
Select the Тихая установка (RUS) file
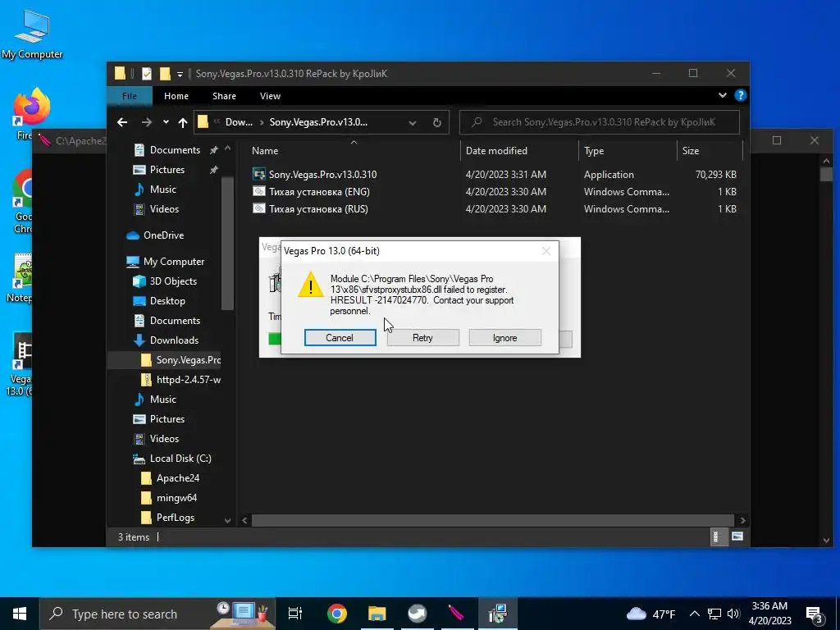[318, 209]
